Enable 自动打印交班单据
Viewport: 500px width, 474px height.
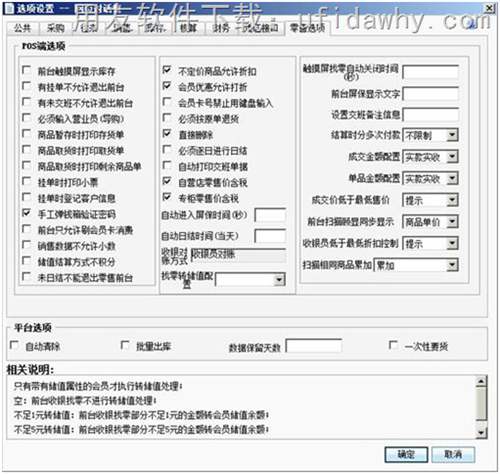pyautogui.click(x=167, y=165)
